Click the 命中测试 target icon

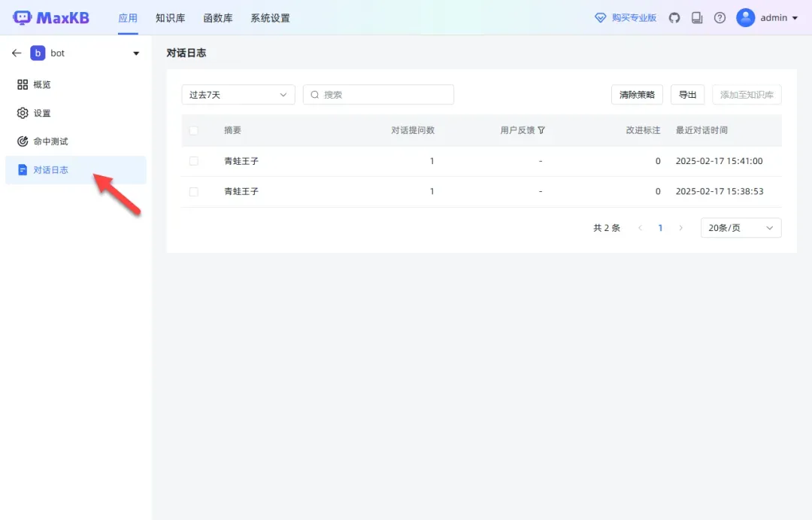pyautogui.click(x=23, y=141)
